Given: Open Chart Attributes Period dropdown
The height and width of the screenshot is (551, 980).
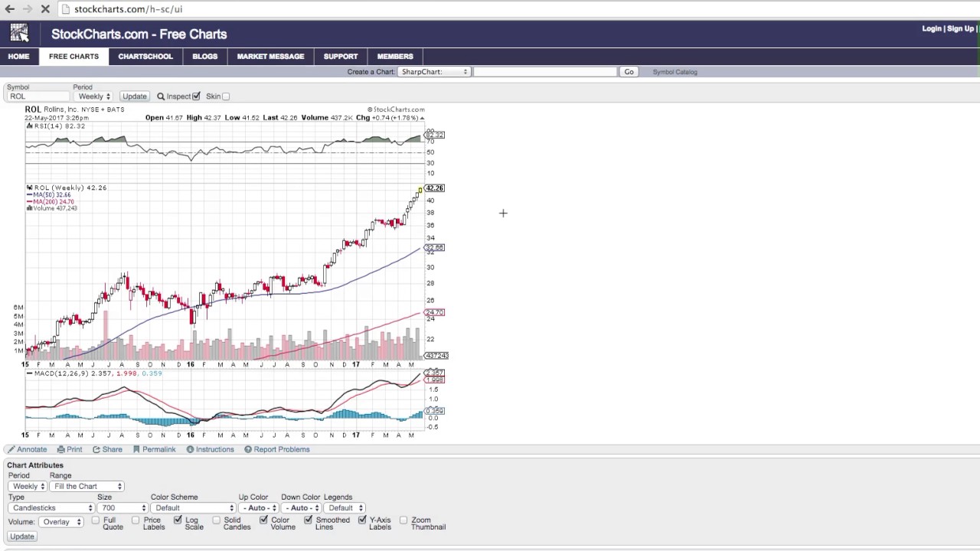Looking at the screenshot, I should point(28,486).
